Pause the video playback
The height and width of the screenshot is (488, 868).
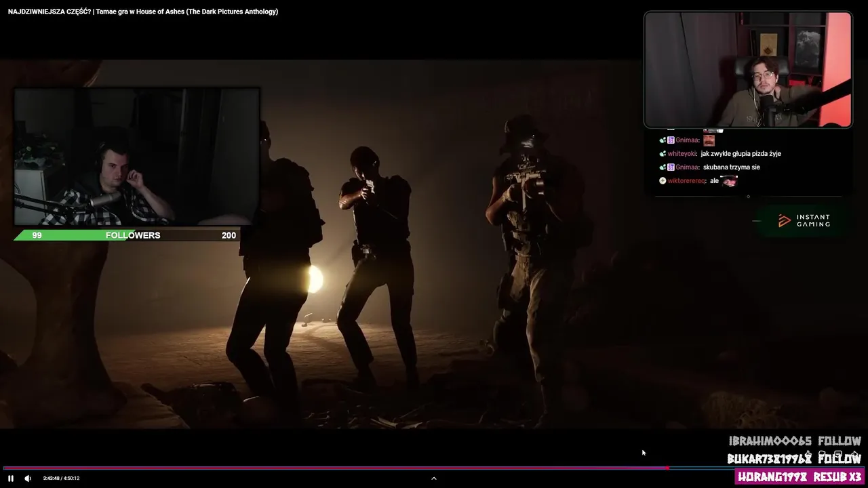coord(11,479)
